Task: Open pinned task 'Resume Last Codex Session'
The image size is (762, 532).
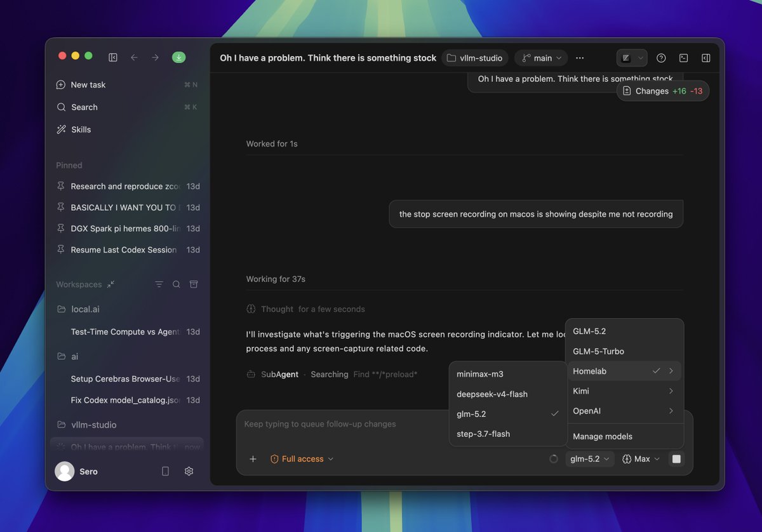Action: pyautogui.click(x=127, y=249)
